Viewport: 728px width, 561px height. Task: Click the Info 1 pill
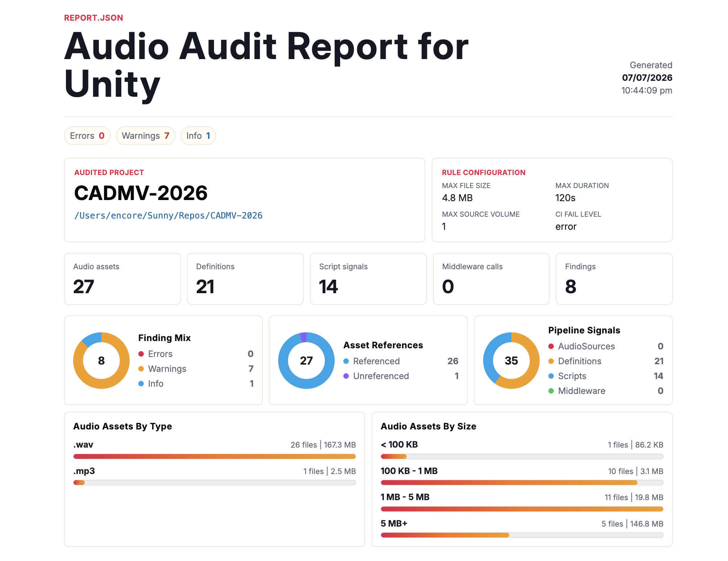[x=198, y=136]
